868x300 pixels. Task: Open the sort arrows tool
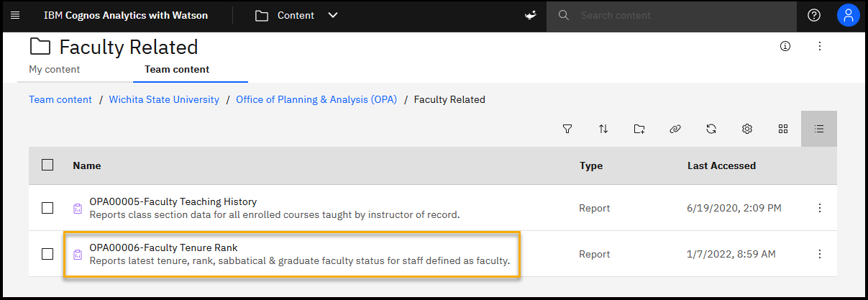[x=603, y=129]
